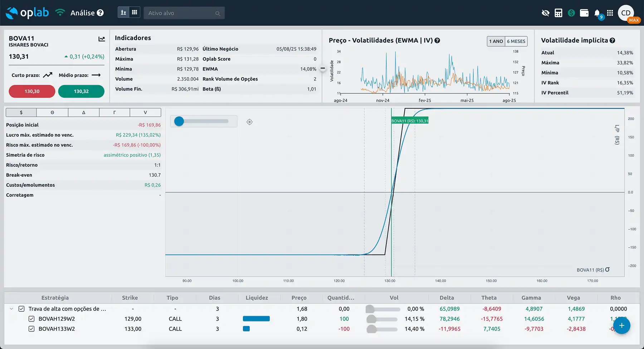Click the target crosshair recenter icon
Viewport: 644px width, 349px height.
tap(249, 122)
